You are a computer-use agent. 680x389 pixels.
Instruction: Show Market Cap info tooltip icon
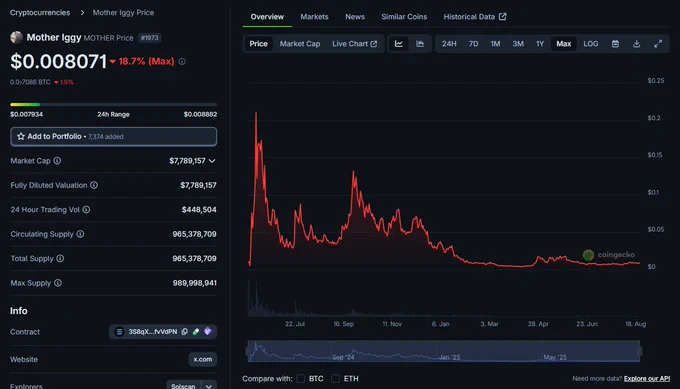click(x=57, y=161)
